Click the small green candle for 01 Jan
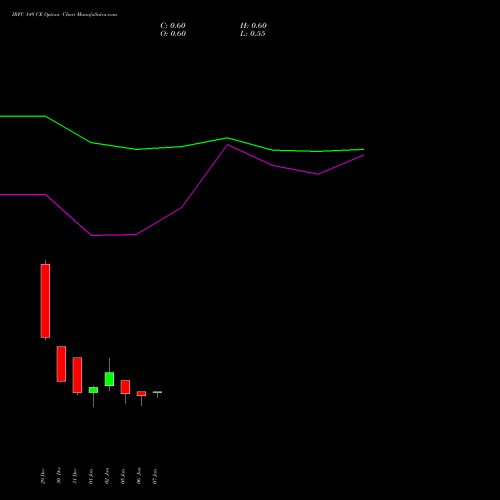Image resolution: width=500 pixels, height=500 pixels. point(93,390)
